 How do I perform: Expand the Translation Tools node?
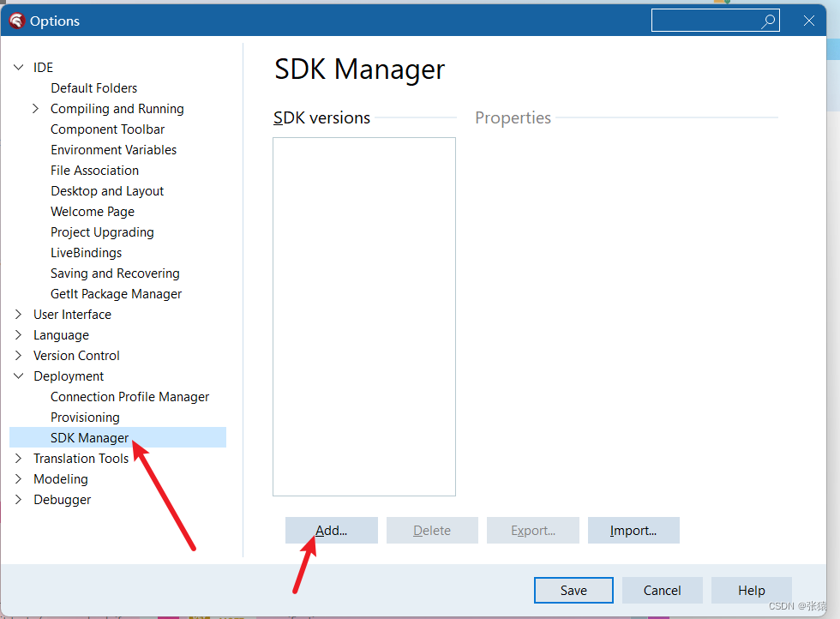click(x=18, y=458)
